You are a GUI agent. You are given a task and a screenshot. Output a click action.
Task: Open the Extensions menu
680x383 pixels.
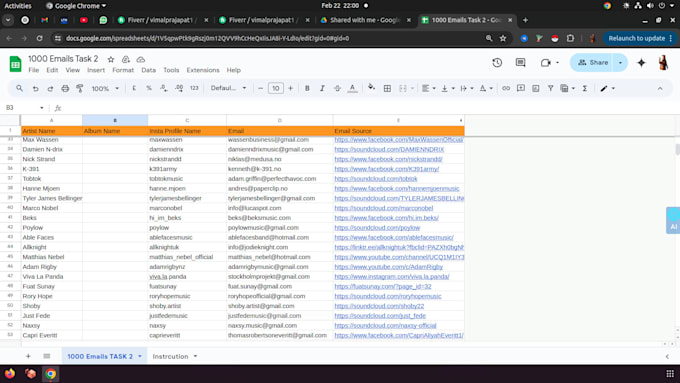click(203, 70)
